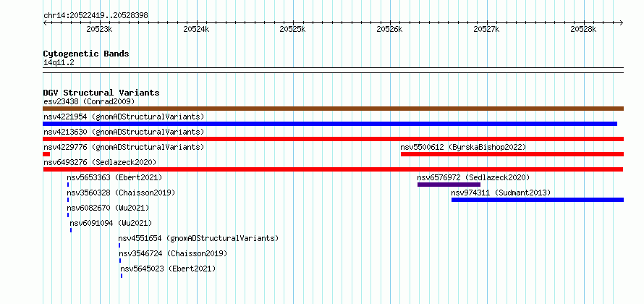Open nsv5500612 (ByrskaBishop2022) label
Image resolution: width=644 pixels, height=304 pixels.
[x=463, y=147]
